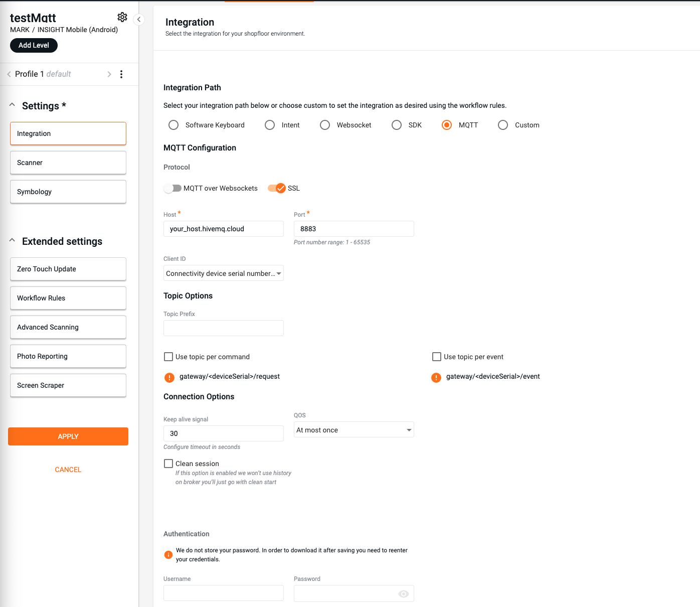Screen dimensions: 700x607
Task: Open Zero Touch Update settings
Action: click(68, 269)
